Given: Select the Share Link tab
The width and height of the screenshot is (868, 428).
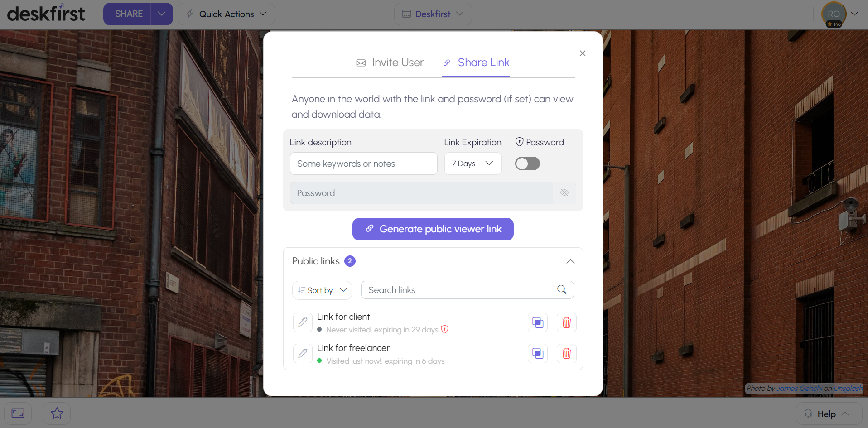Looking at the screenshot, I should 476,63.
